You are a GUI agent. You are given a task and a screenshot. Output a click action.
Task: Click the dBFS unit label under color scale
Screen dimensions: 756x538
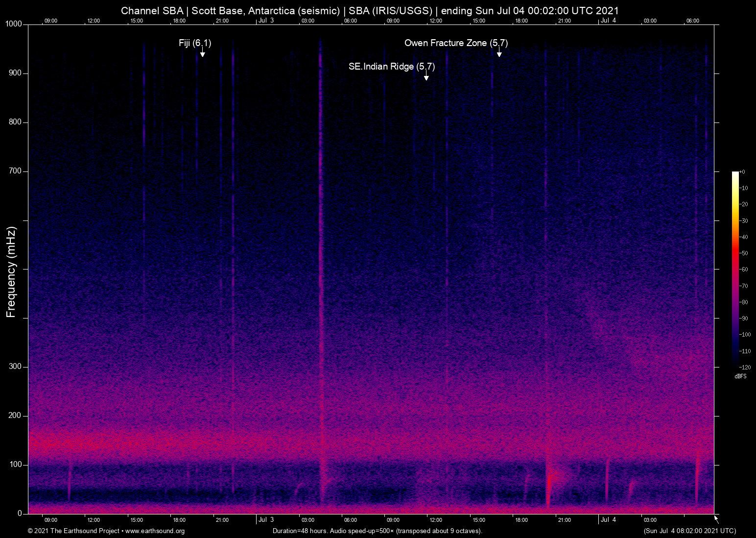(x=740, y=376)
